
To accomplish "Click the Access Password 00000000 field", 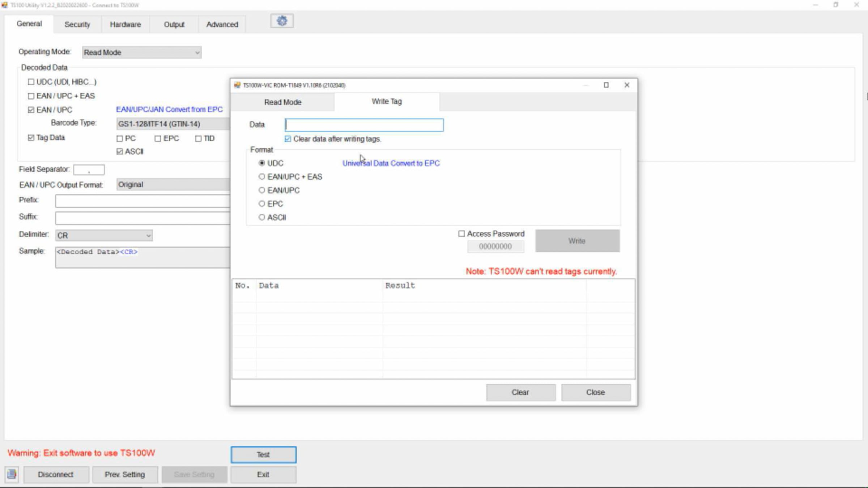I will 495,247.
